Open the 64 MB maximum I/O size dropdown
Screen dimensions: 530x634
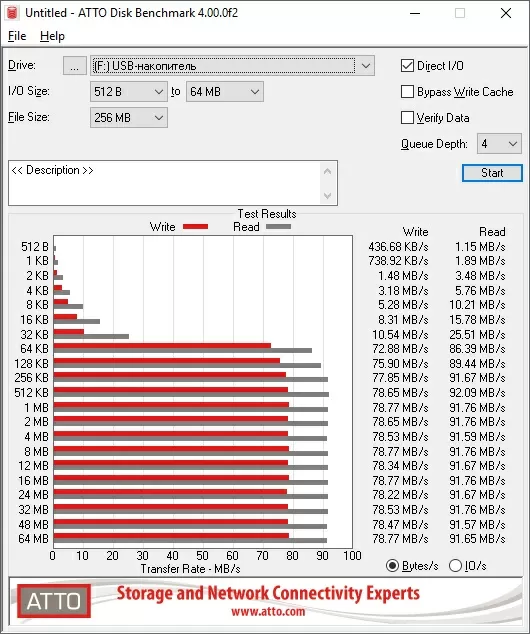click(225, 92)
